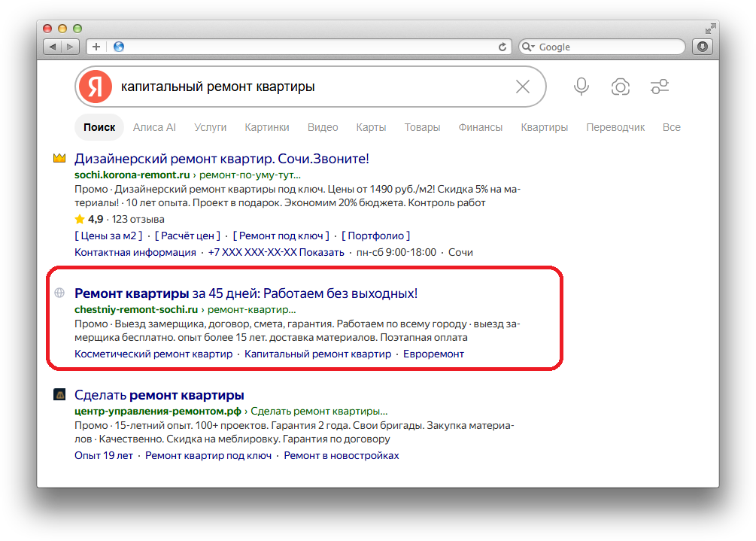756x541 pixels.
Task: Open search settings sliders icon
Action: click(660, 87)
